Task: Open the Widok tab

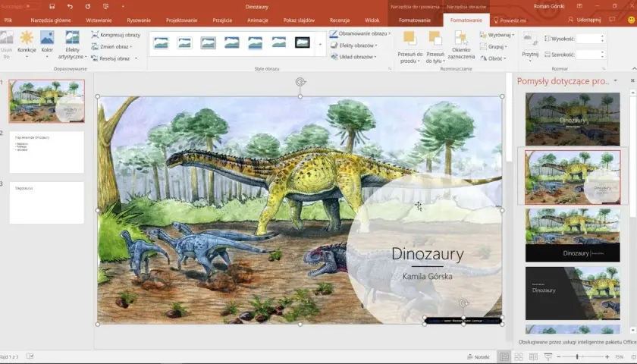Action: [372, 20]
